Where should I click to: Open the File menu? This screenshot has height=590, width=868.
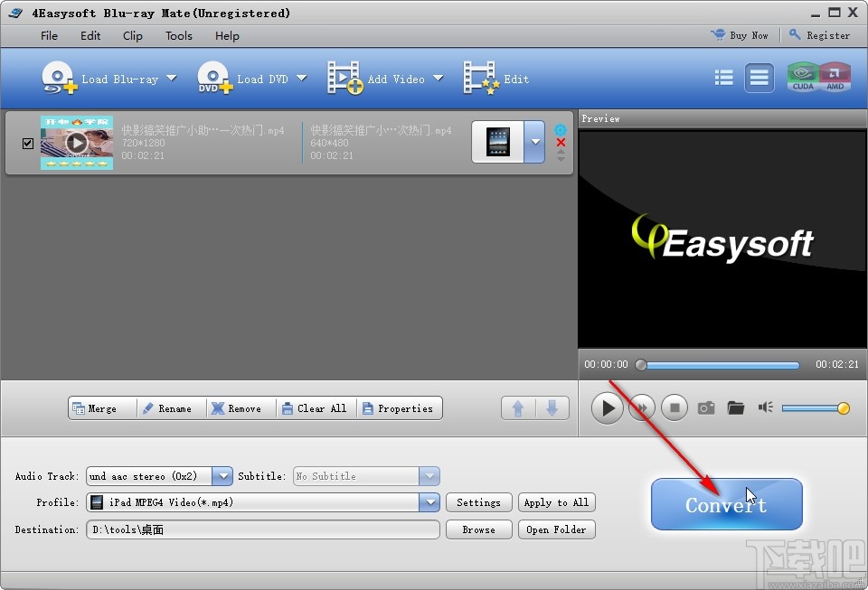(x=49, y=36)
